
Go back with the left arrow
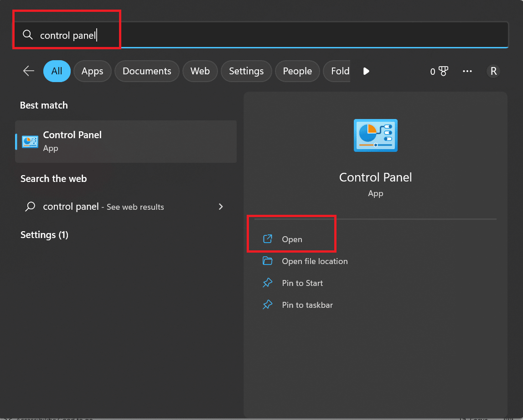pyautogui.click(x=29, y=71)
